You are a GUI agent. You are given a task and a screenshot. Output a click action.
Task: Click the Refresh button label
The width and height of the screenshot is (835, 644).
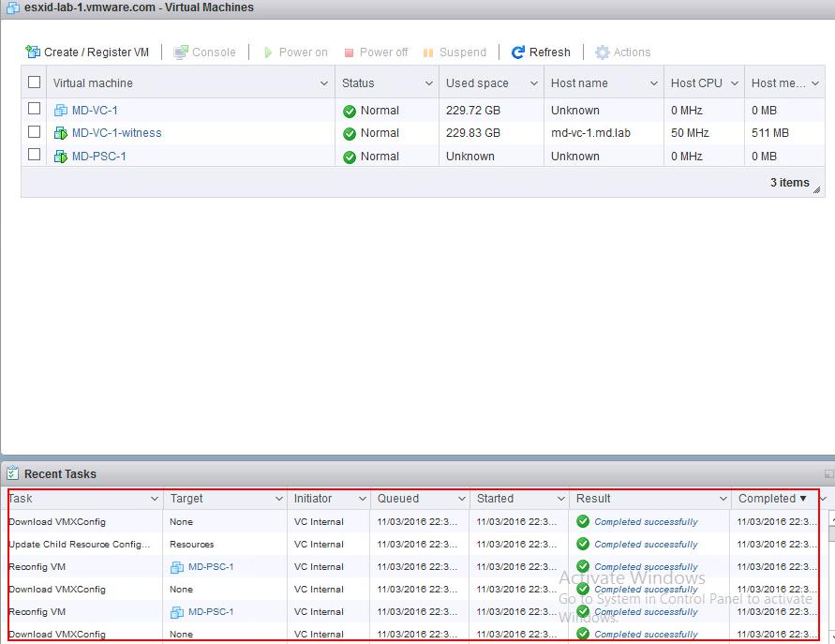(549, 52)
